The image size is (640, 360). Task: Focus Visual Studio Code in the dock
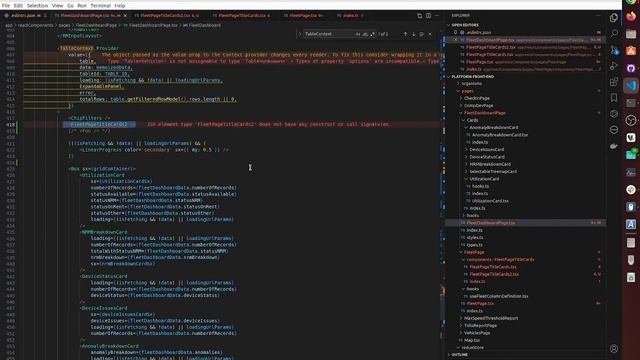click(631, 86)
